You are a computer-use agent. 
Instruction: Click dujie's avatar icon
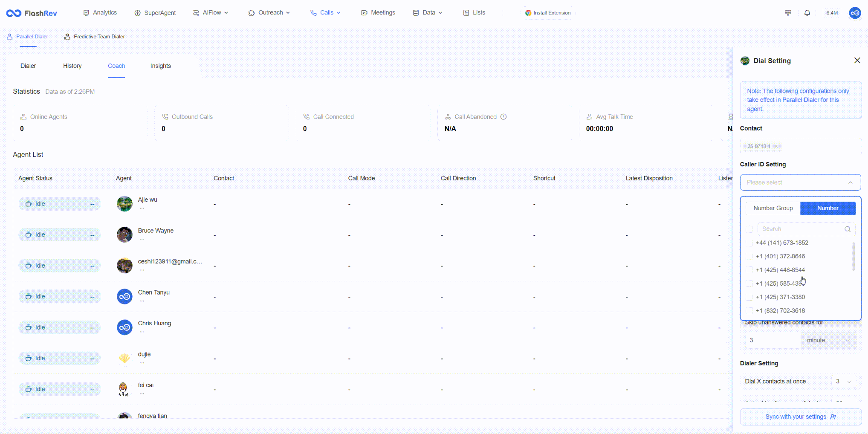pyautogui.click(x=124, y=358)
